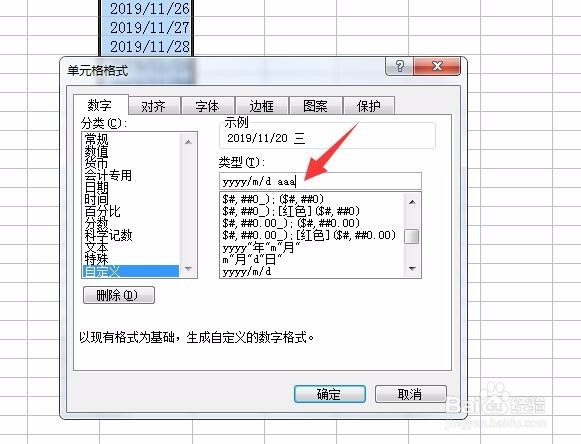Click cell containing 2019/11/27
The image size is (581, 444).
tap(146, 27)
